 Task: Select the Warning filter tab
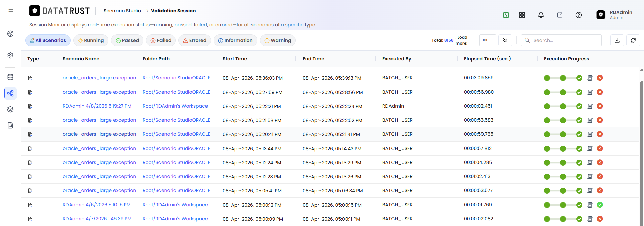278,40
